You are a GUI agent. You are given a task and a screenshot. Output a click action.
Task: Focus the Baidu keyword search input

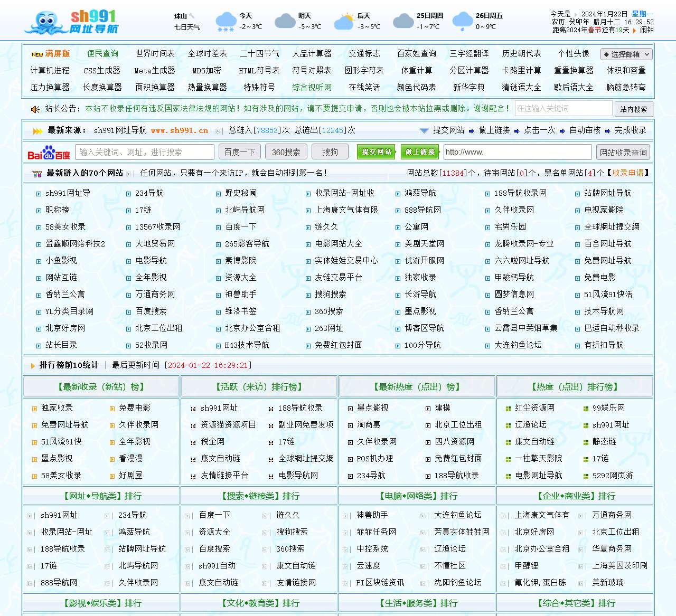click(x=145, y=152)
